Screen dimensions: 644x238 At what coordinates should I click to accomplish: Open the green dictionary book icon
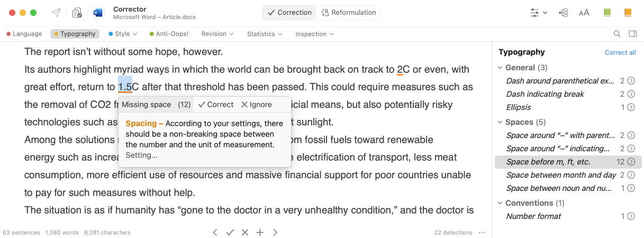tap(607, 13)
